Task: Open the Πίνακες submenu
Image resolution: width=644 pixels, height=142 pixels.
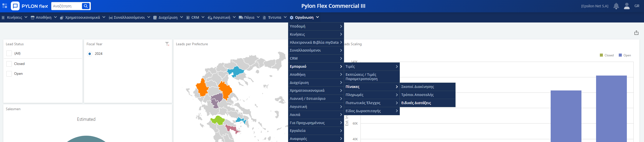Action: (x=372, y=87)
